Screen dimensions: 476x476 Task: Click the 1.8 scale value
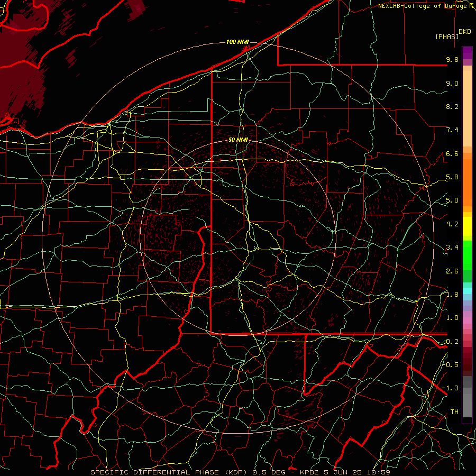point(452,295)
